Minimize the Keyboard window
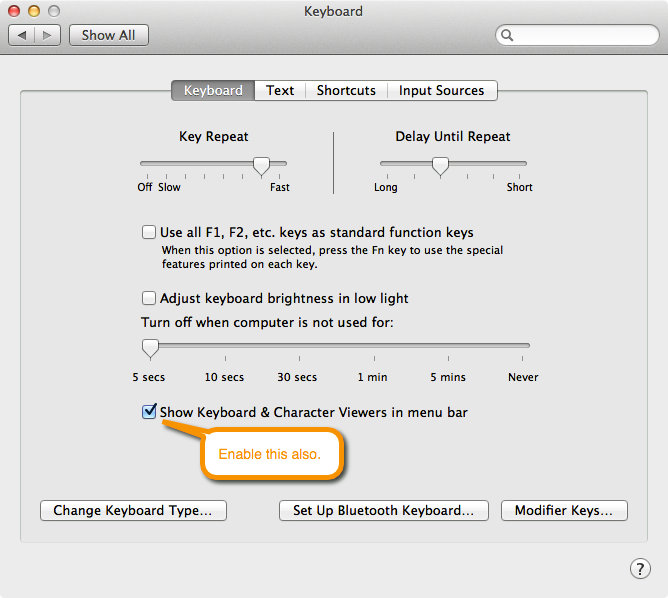This screenshot has width=668, height=598. click(33, 11)
